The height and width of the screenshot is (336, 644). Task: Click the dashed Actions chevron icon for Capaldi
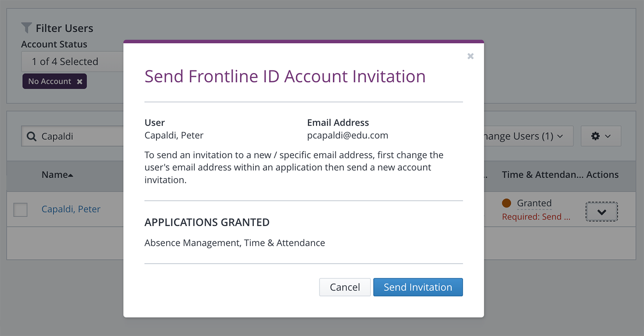pyautogui.click(x=602, y=212)
